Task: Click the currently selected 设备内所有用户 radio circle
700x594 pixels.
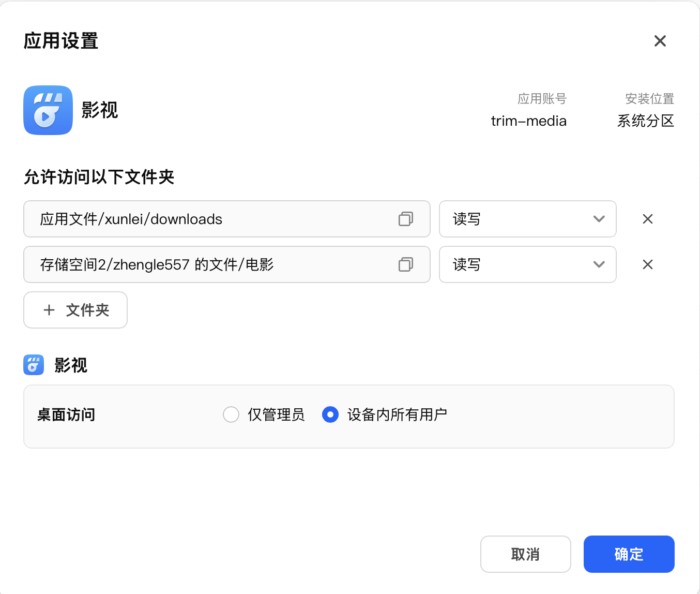Action: tap(330, 414)
